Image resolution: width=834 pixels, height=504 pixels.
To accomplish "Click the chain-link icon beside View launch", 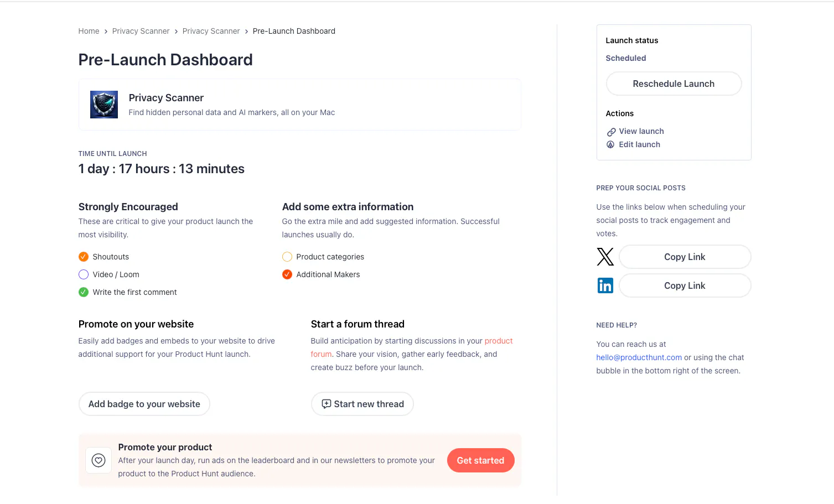I will [611, 132].
